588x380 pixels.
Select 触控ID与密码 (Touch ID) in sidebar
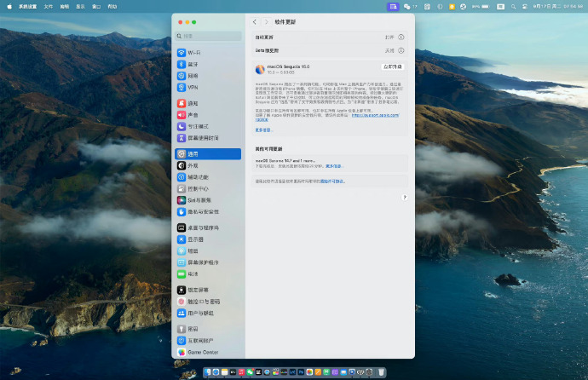[x=208, y=302]
